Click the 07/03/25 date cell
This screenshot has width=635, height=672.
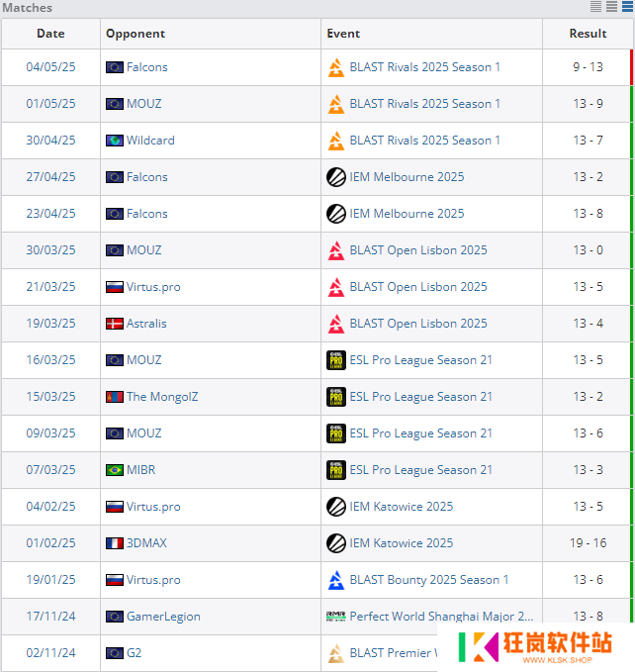coord(51,470)
